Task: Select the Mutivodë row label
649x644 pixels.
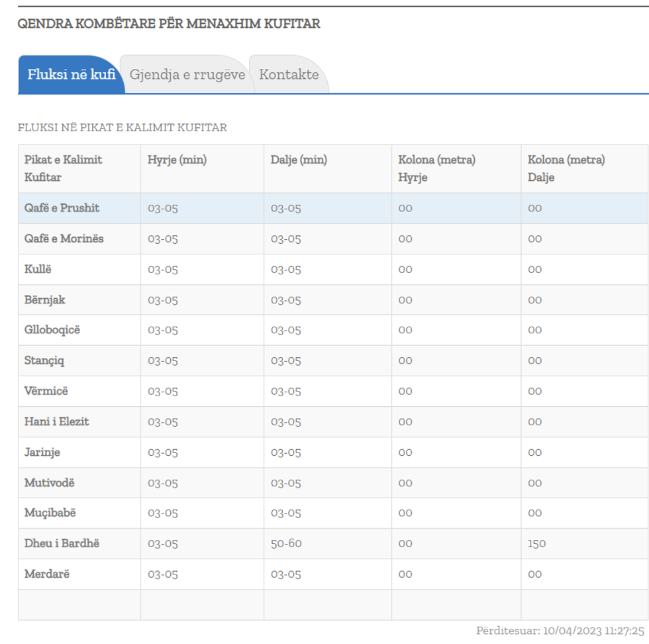Action: 49,483
